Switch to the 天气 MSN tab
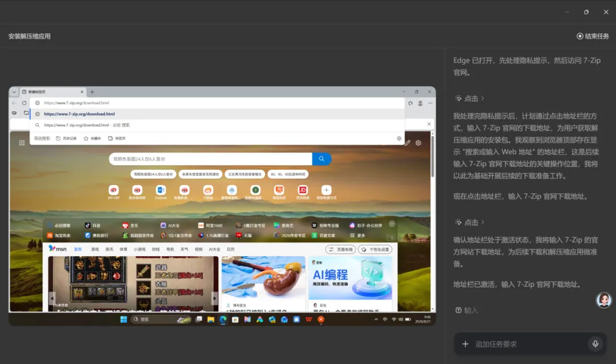This screenshot has width=616, height=364. [x=184, y=249]
